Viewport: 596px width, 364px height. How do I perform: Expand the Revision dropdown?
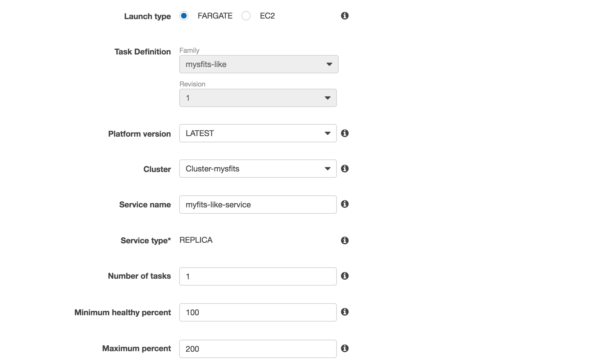[258, 98]
